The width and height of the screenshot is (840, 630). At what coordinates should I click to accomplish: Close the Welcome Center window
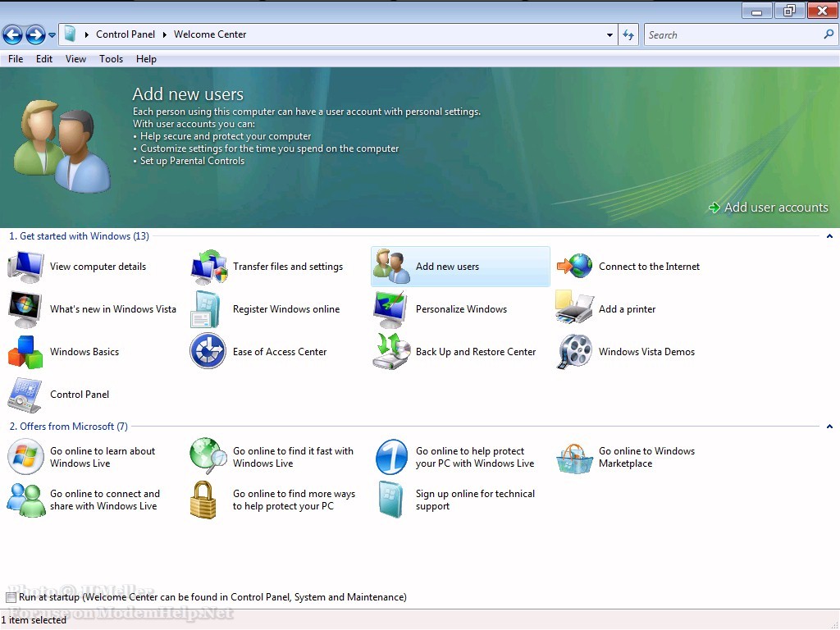pos(822,11)
